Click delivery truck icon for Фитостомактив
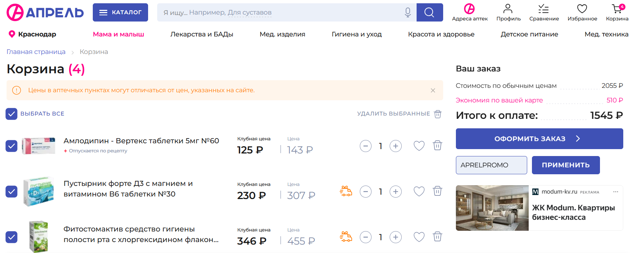644x253 pixels. pyautogui.click(x=346, y=237)
